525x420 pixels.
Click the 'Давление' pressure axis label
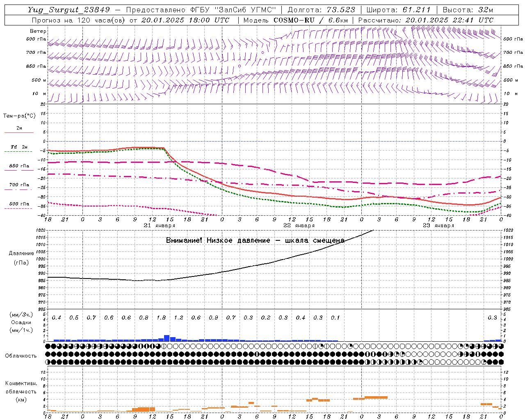21,253
